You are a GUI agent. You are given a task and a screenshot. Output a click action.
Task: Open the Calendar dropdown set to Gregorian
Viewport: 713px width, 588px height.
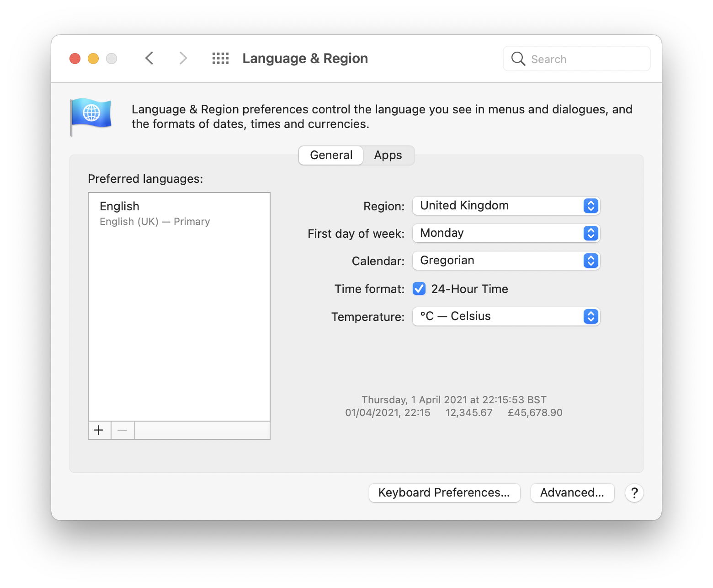click(x=506, y=261)
